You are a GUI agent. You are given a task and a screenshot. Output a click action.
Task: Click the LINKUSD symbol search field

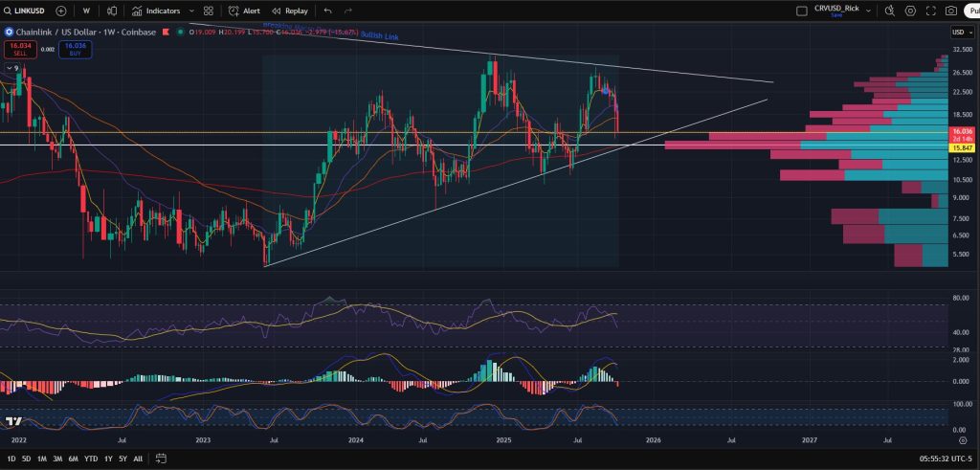(26, 11)
